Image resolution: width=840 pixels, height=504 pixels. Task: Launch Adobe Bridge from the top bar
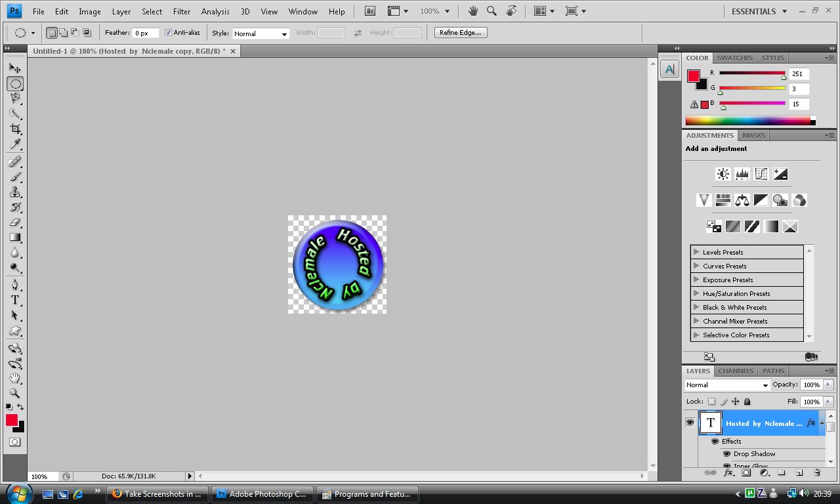click(370, 11)
